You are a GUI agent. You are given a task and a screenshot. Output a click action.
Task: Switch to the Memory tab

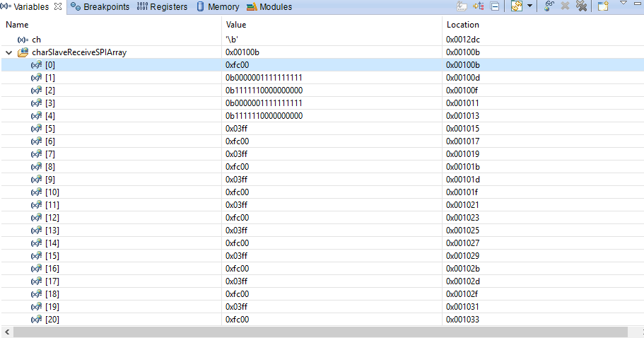click(218, 7)
